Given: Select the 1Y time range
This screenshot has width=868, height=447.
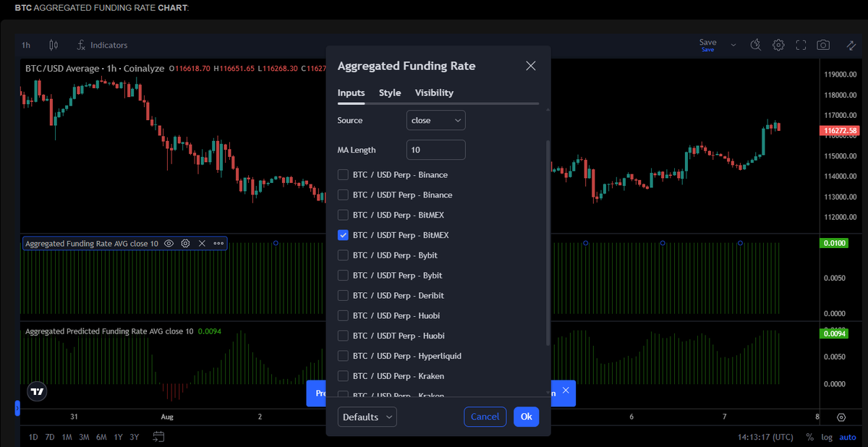Looking at the screenshot, I should [118, 437].
